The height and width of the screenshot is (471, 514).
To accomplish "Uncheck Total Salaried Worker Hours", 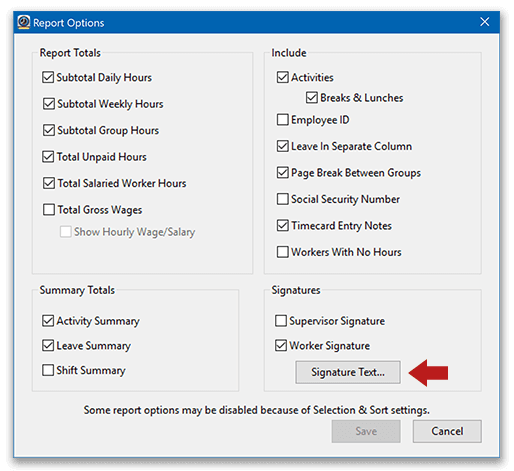I will pyautogui.click(x=49, y=183).
